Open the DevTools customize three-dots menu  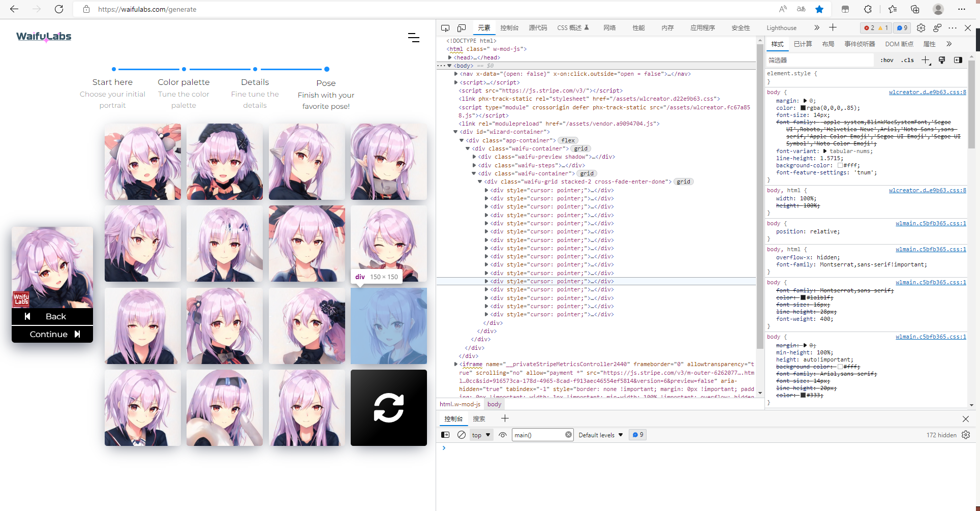coord(953,28)
